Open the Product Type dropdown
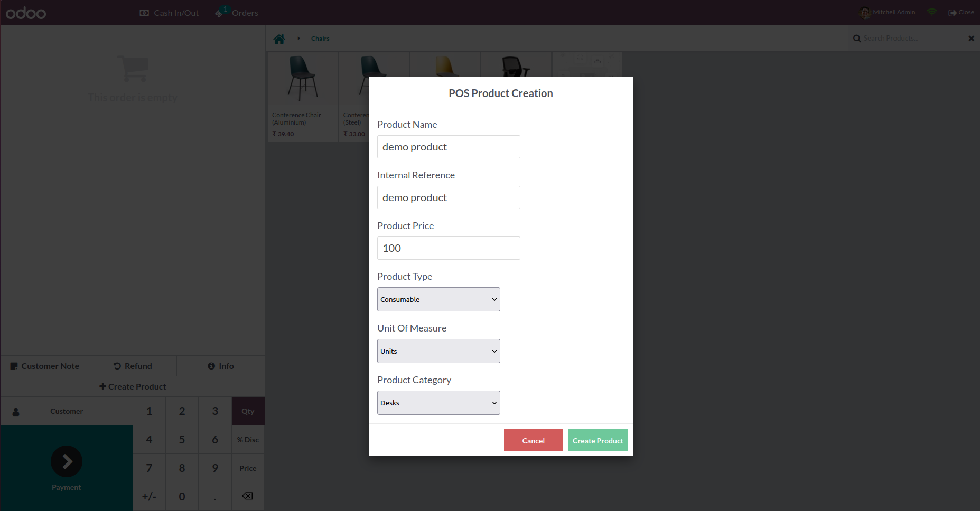The height and width of the screenshot is (511, 980). pyautogui.click(x=438, y=299)
